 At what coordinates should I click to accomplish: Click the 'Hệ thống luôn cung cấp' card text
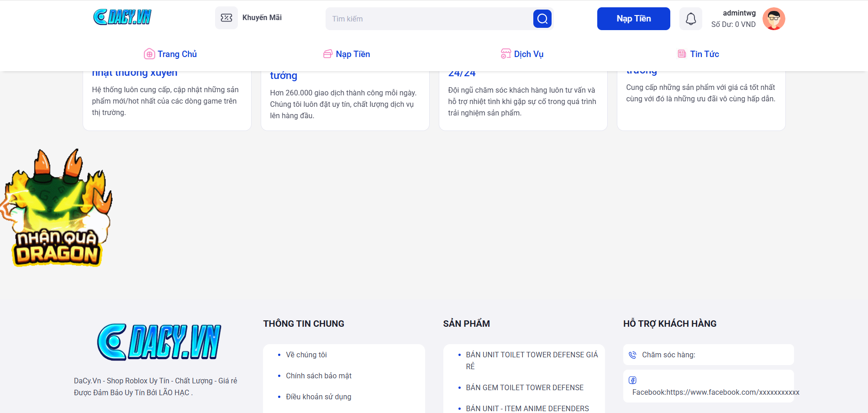click(x=165, y=101)
